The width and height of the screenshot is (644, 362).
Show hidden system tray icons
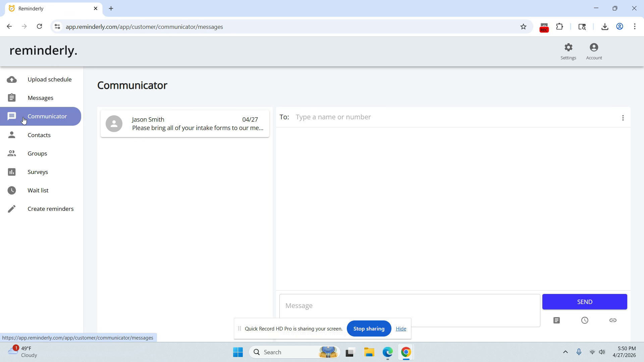(x=565, y=352)
